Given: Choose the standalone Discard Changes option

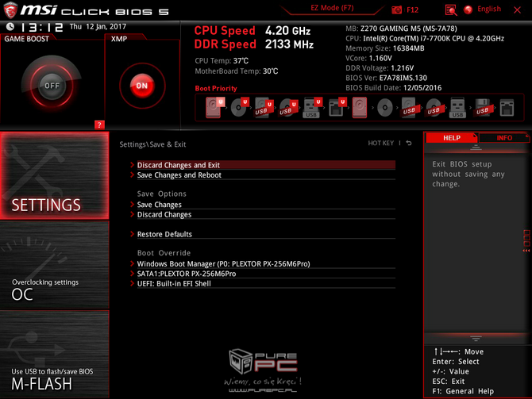Looking at the screenshot, I should [x=266, y=215].
